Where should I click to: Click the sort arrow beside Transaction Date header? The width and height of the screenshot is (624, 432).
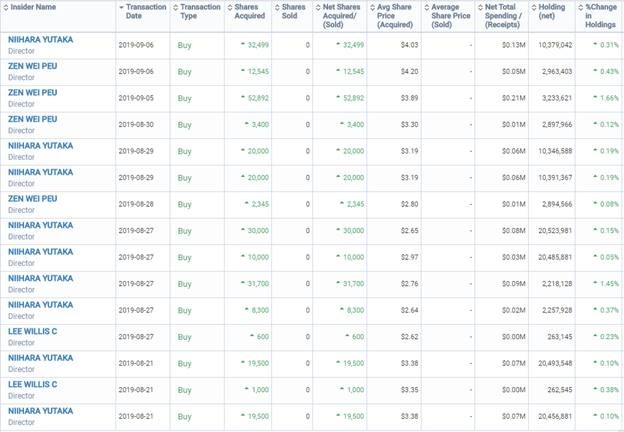point(122,7)
